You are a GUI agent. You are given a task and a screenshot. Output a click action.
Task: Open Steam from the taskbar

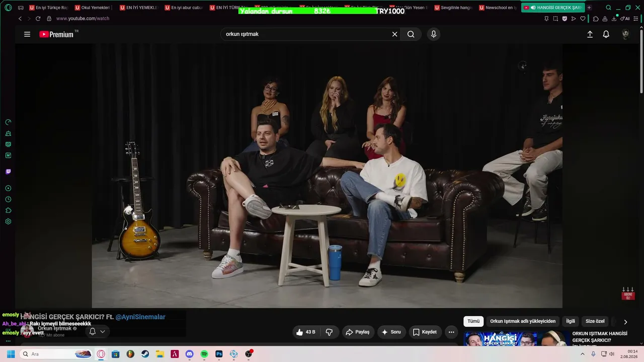click(145, 354)
